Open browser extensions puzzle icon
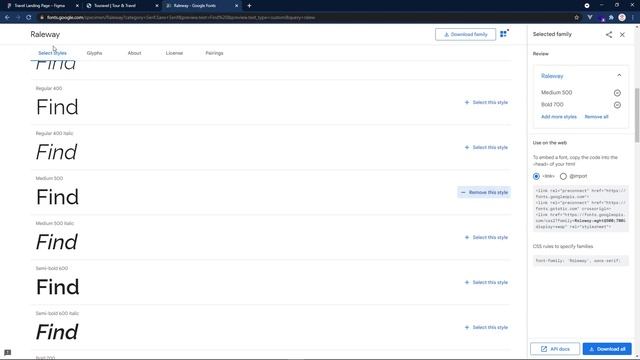Viewport: 640px width, 360px height. (x=611, y=18)
